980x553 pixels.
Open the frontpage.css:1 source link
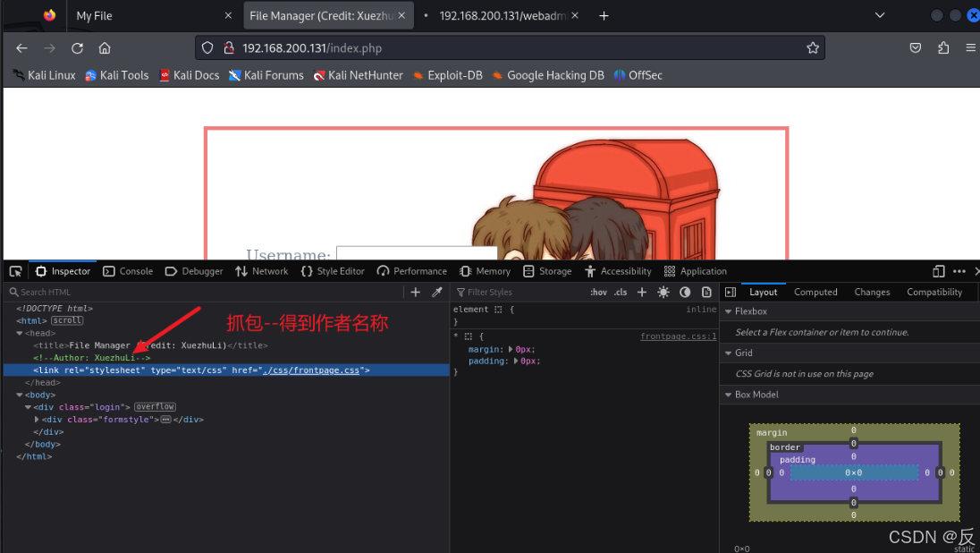pyautogui.click(x=678, y=336)
